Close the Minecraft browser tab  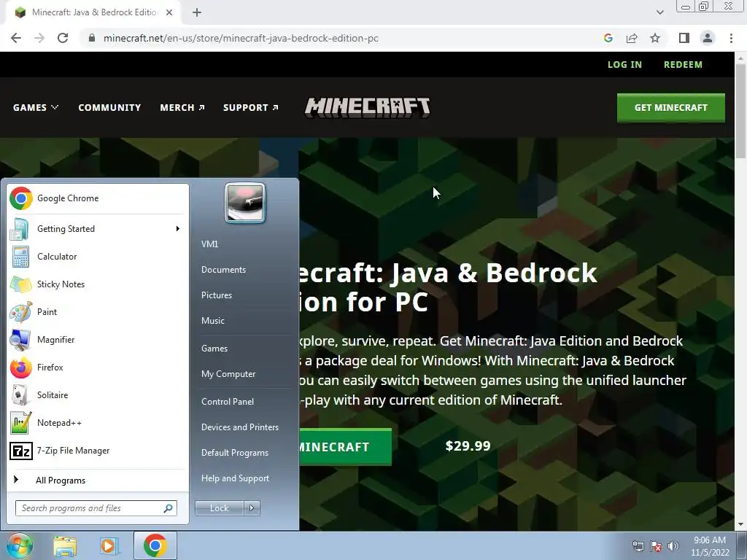click(169, 13)
